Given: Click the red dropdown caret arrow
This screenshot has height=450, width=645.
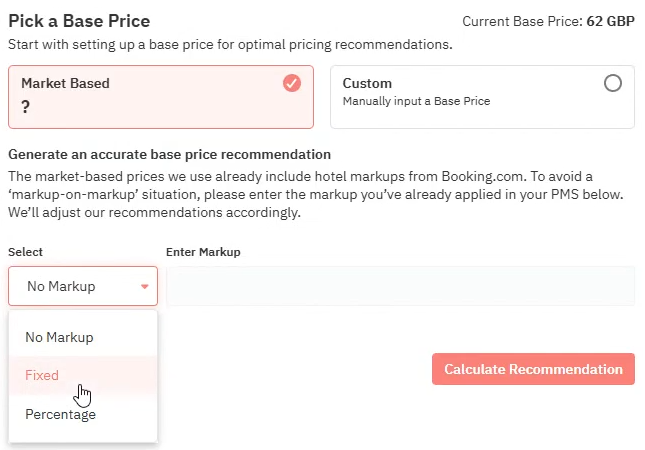Looking at the screenshot, I should [x=145, y=287].
